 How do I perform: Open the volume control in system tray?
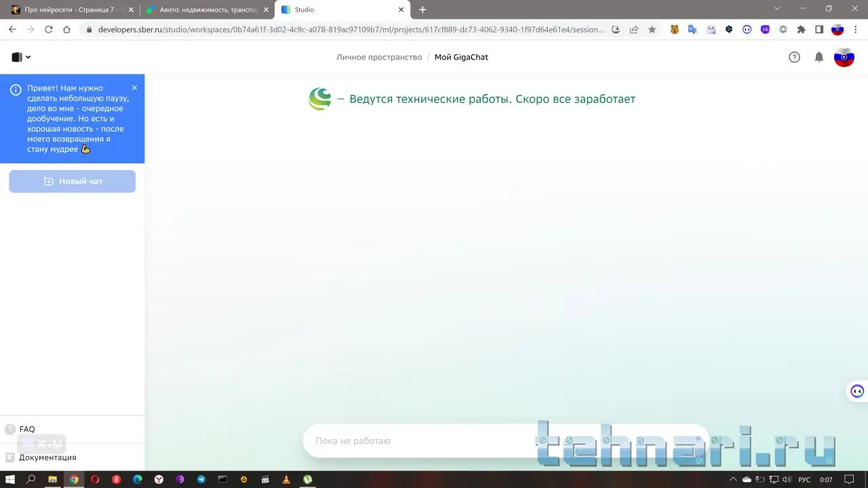[787, 479]
